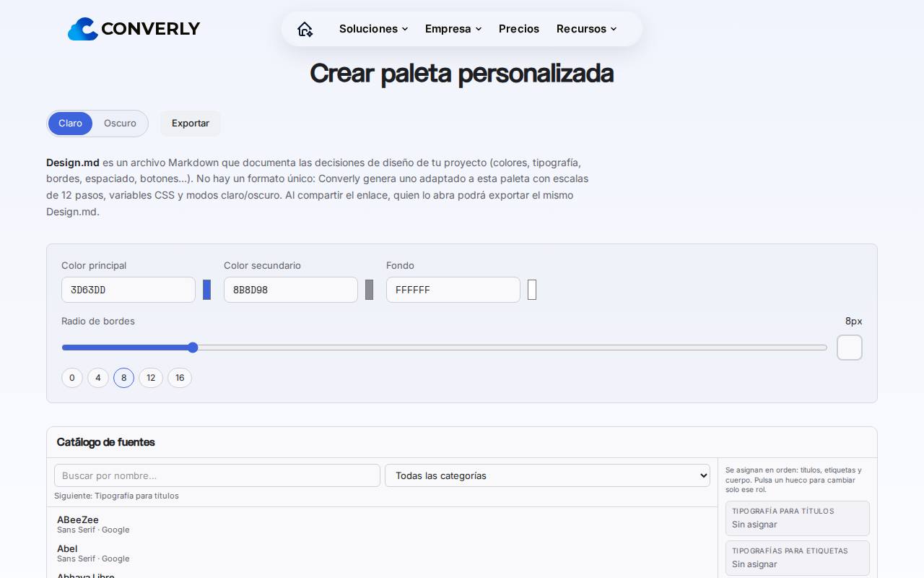
Task: Select the 8 radius preset
Action: point(124,378)
